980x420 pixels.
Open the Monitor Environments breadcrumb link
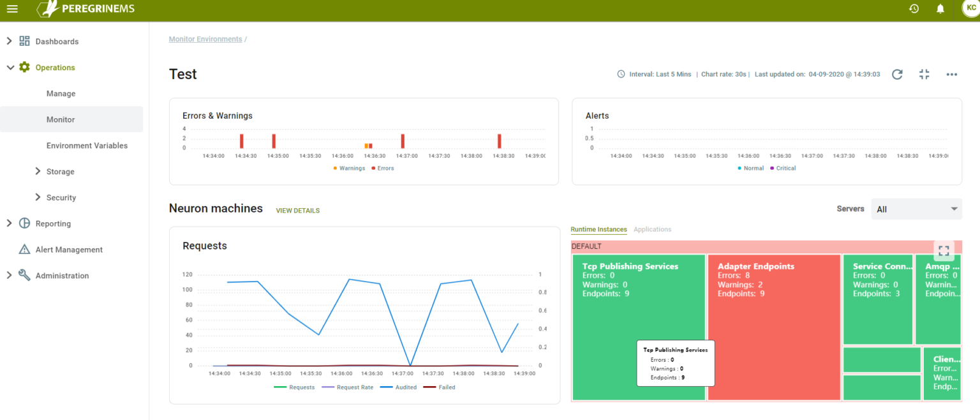click(205, 39)
